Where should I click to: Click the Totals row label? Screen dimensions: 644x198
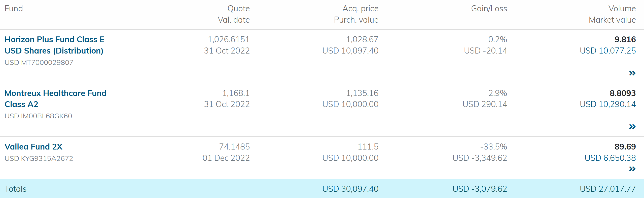16,189
